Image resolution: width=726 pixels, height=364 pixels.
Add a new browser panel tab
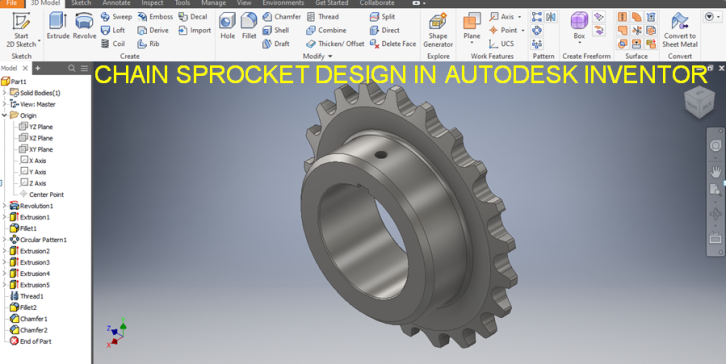click(38, 68)
